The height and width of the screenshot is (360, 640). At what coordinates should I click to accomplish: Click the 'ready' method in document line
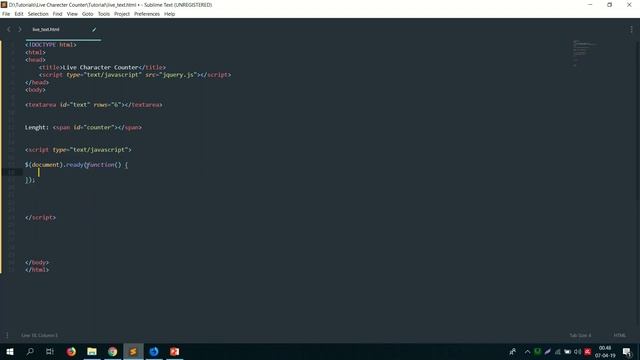coord(75,165)
